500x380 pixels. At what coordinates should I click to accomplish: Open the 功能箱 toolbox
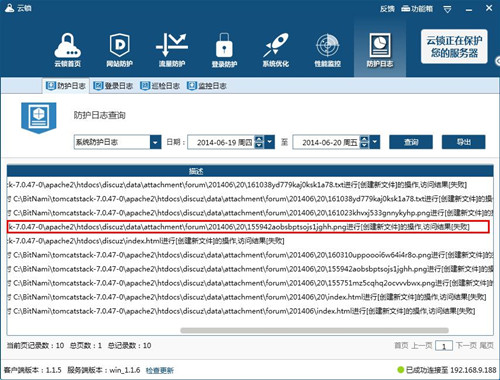coord(417,9)
